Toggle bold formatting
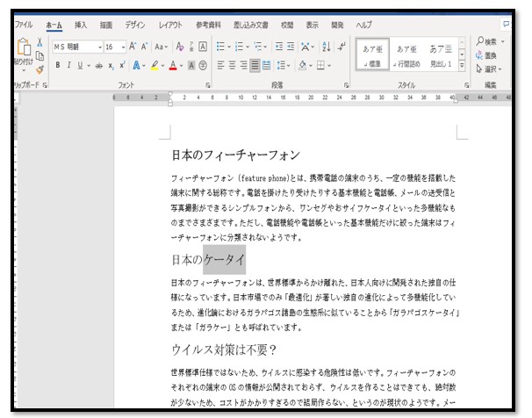The width and height of the screenshot is (532, 418). (58, 65)
